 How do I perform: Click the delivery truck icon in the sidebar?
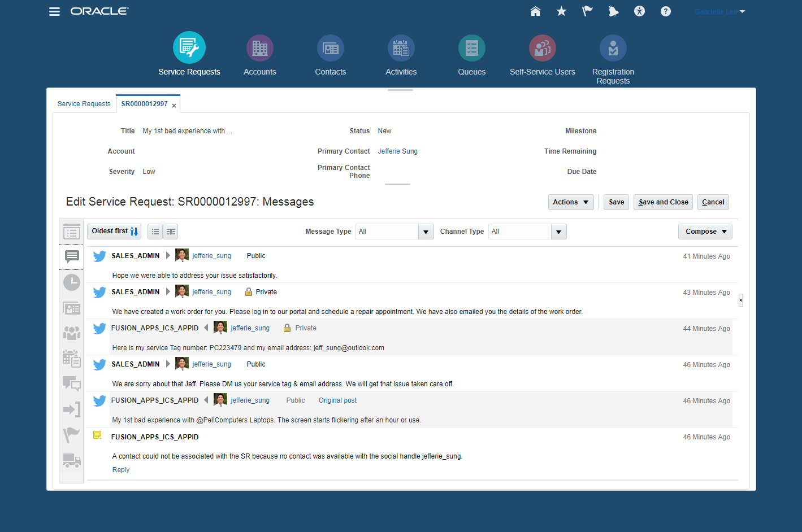pos(72,460)
